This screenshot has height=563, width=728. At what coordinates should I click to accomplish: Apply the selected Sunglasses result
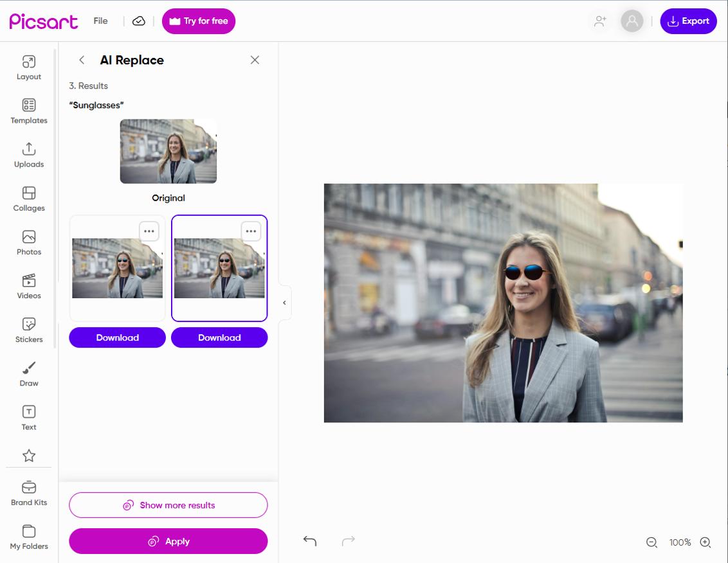coord(168,541)
